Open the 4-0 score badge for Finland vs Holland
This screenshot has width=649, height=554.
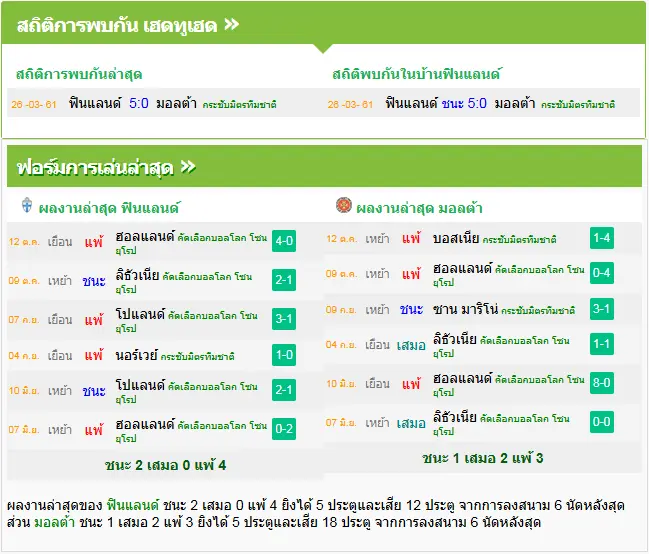coord(284,241)
